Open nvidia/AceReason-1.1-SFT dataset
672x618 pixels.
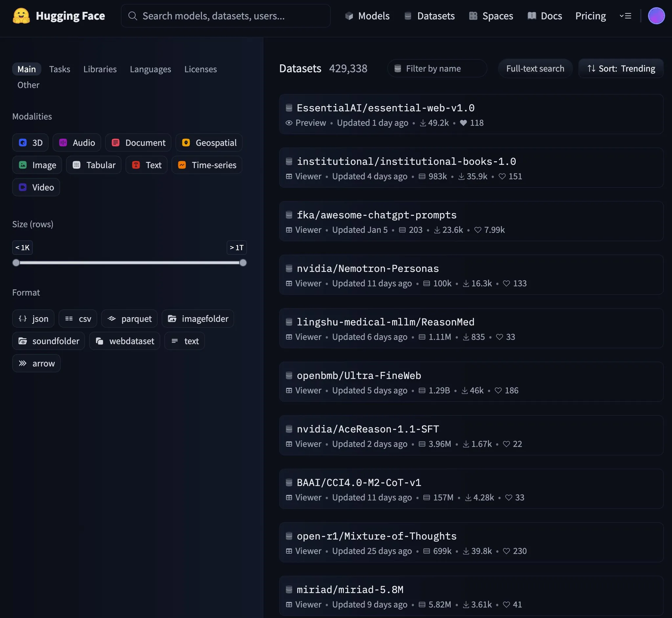coord(471,435)
